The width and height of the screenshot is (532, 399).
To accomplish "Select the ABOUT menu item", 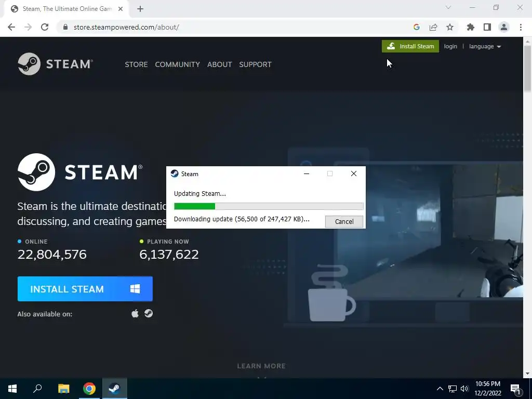I will (x=220, y=64).
